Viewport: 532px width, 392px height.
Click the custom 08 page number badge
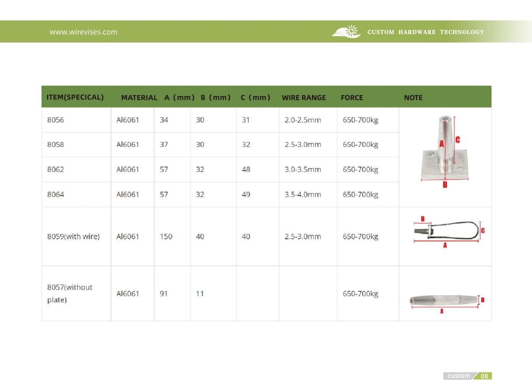[467, 376]
